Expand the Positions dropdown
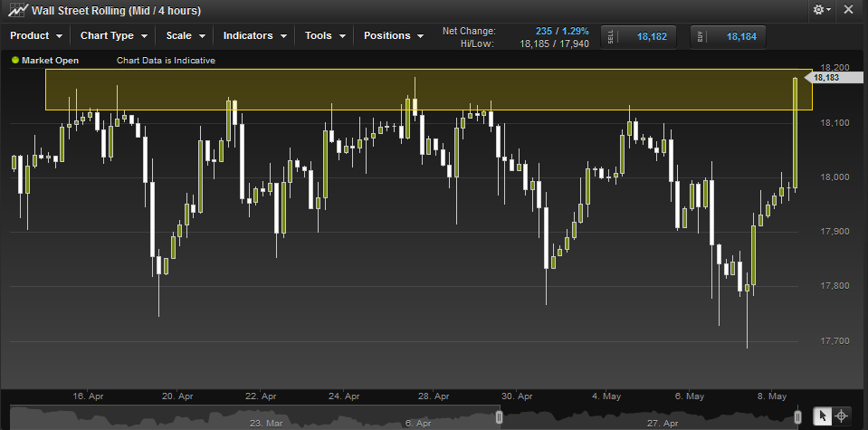 tap(394, 36)
